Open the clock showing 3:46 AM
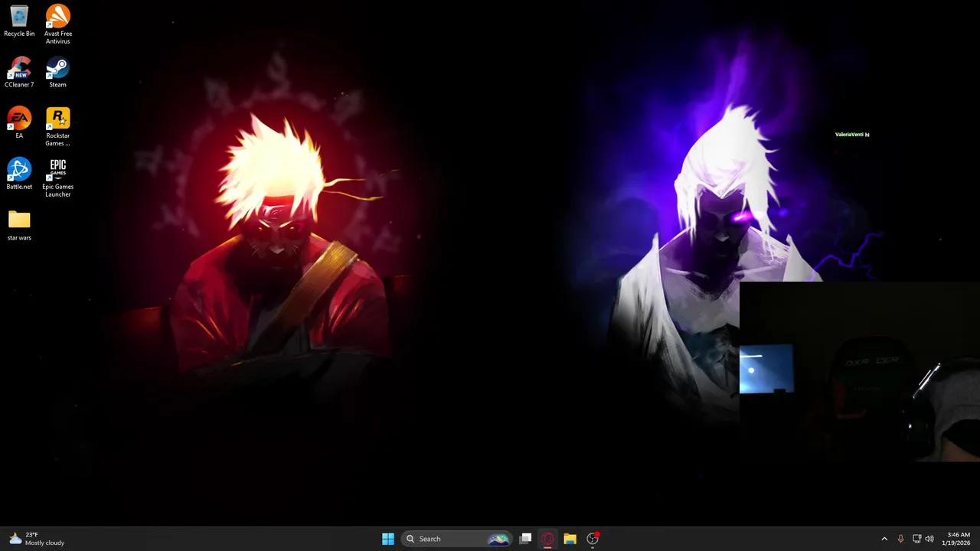This screenshot has width=980, height=551. point(958,539)
